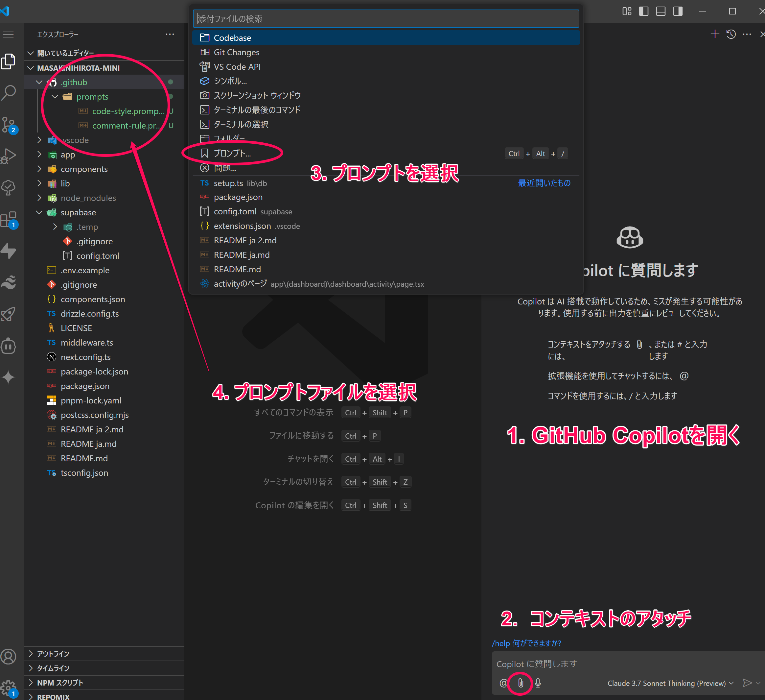Click the paperclip attach context icon in Copilot chat
The height and width of the screenshot is (700, 765).
pos(521,683)
